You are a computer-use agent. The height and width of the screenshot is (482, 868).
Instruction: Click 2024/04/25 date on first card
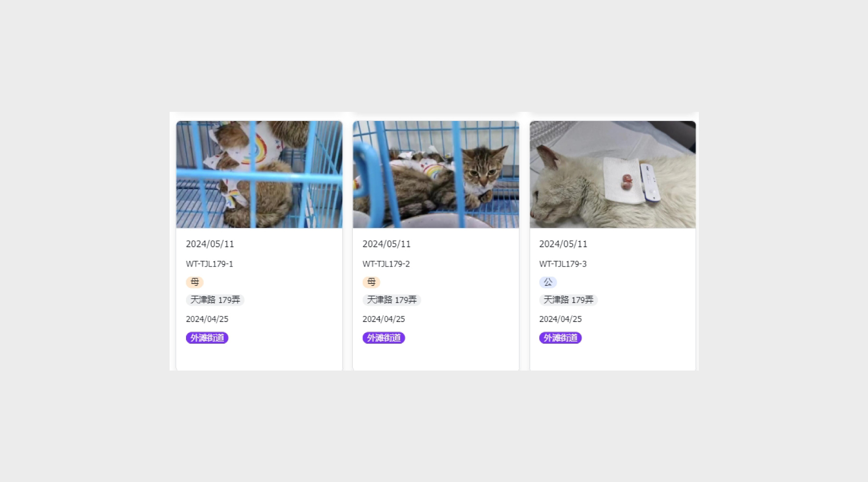(x=207, y=319)
